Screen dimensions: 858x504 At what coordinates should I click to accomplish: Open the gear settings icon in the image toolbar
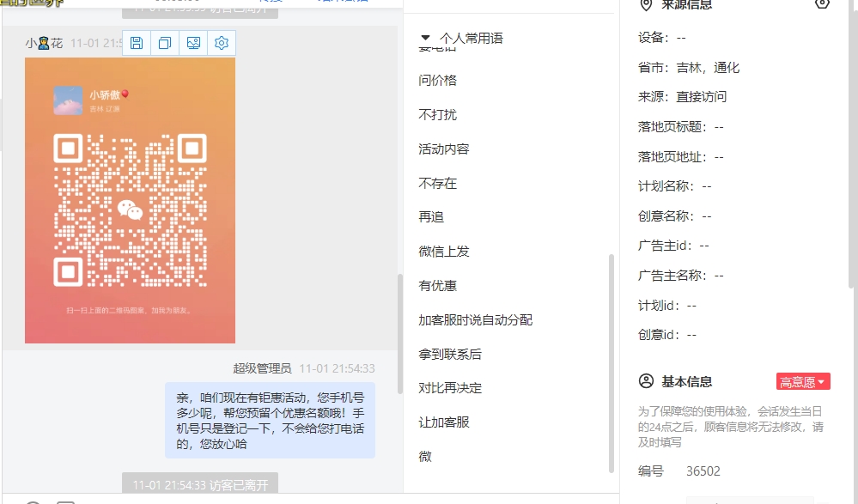pos(222,43)
